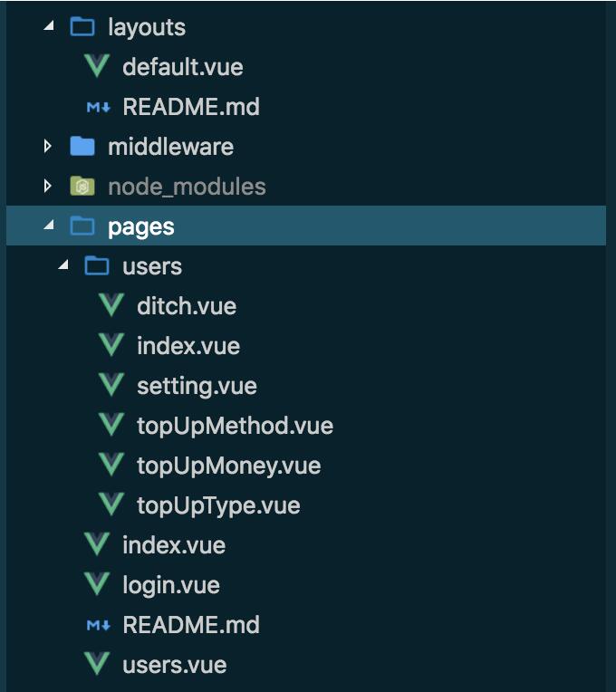Click the Vue icon beside ditch.vue

(x=111, y=306)
